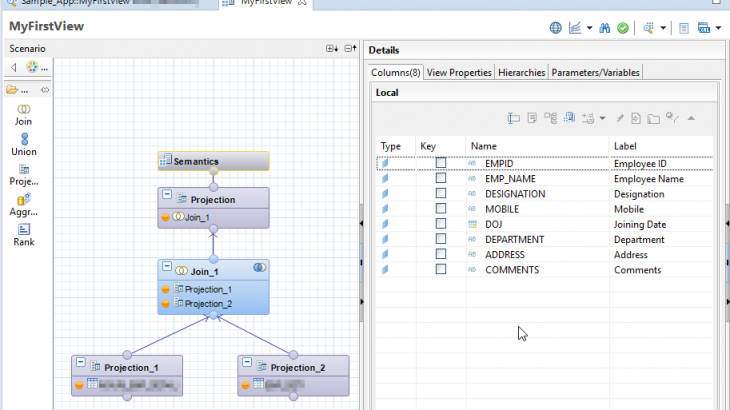Collapse the Projection_1 node
This screenshot has width=730, height=410.
81,366
